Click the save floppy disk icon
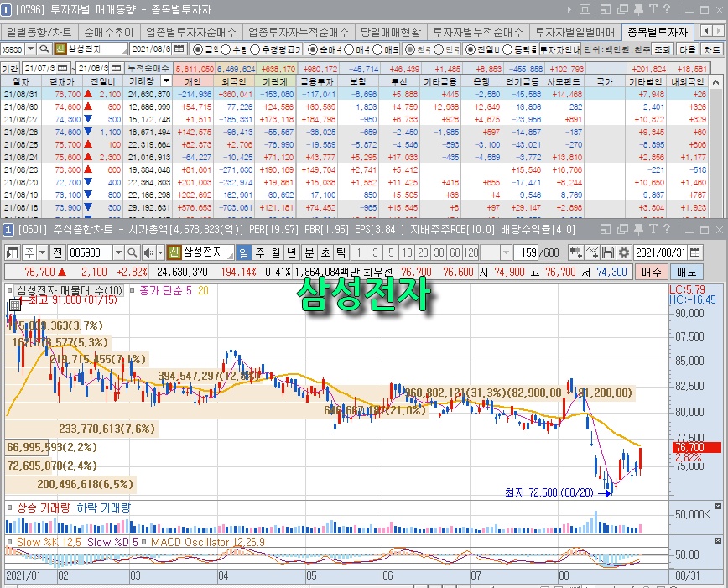 tap(608, 252)
